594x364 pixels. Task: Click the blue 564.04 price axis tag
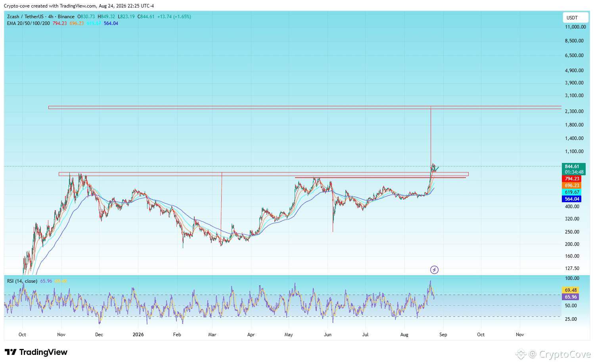click(x=572, y=199)
